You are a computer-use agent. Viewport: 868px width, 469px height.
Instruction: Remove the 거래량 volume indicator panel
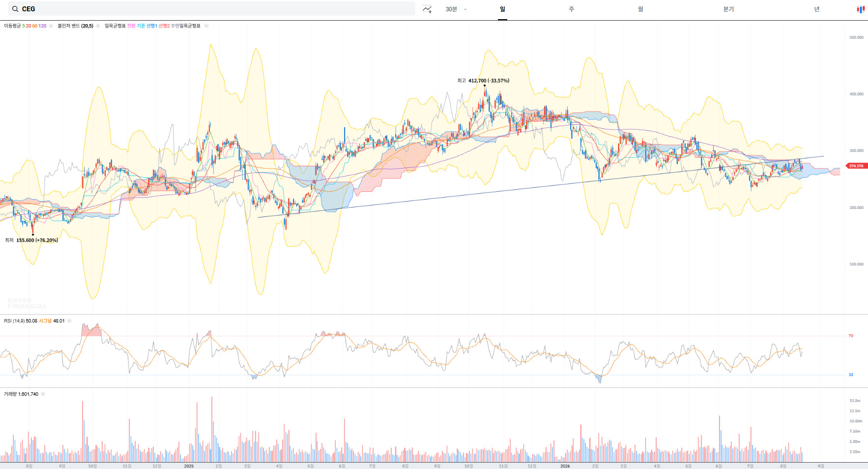43,394
